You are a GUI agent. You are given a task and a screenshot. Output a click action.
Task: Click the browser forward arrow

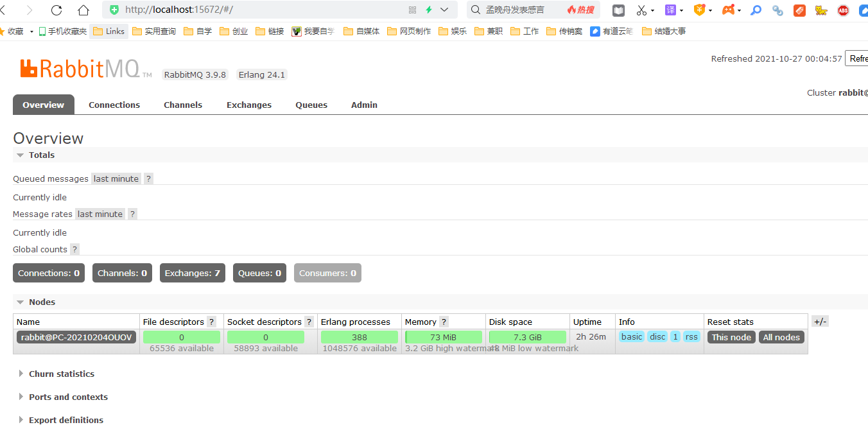point(30,10)
